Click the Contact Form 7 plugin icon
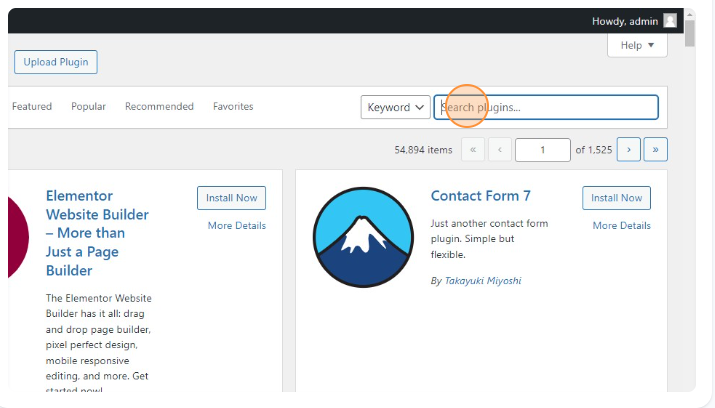The image size is (715, 408). (363, 237)
